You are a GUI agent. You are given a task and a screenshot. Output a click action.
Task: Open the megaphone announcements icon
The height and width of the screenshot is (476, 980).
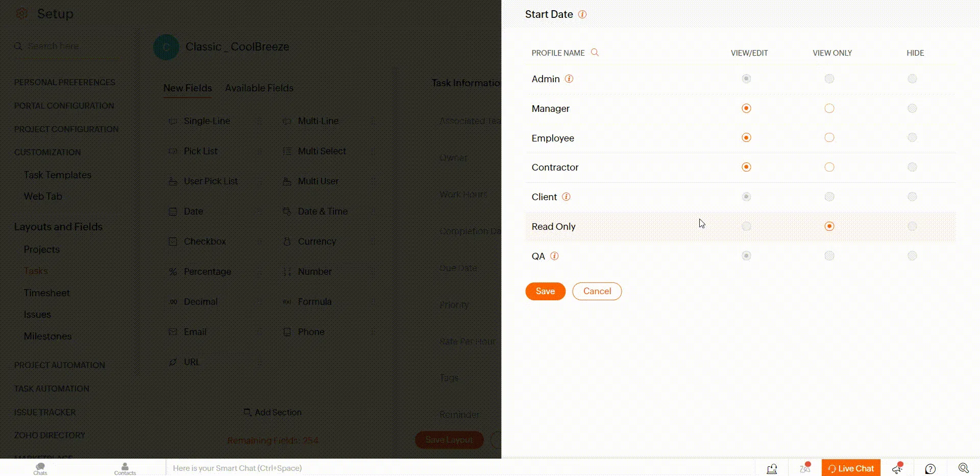point(897,468)
